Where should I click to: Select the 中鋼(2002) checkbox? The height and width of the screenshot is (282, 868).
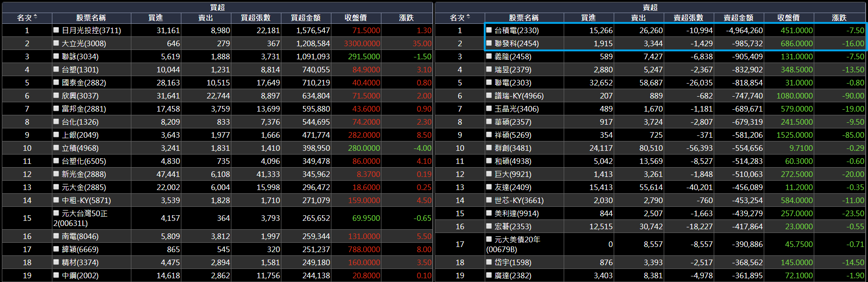[56, 275]
